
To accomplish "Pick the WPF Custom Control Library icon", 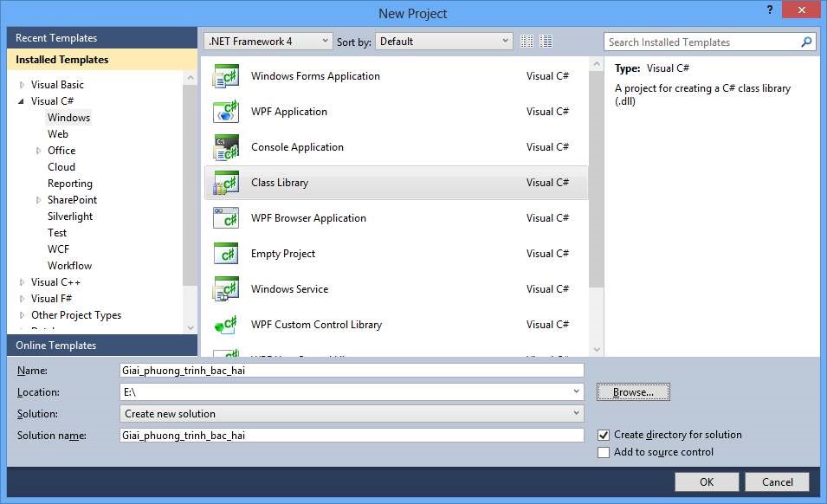I will click(226, 325).
